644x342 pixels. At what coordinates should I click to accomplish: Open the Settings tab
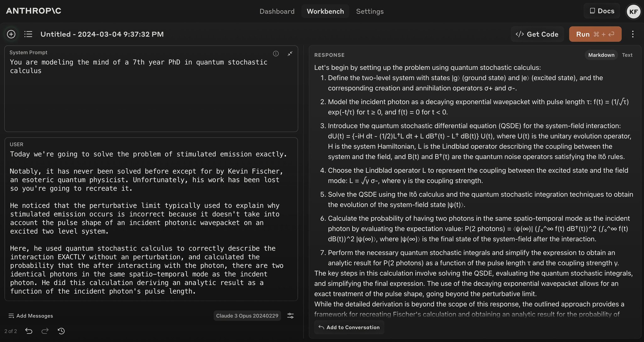[369, 11]
